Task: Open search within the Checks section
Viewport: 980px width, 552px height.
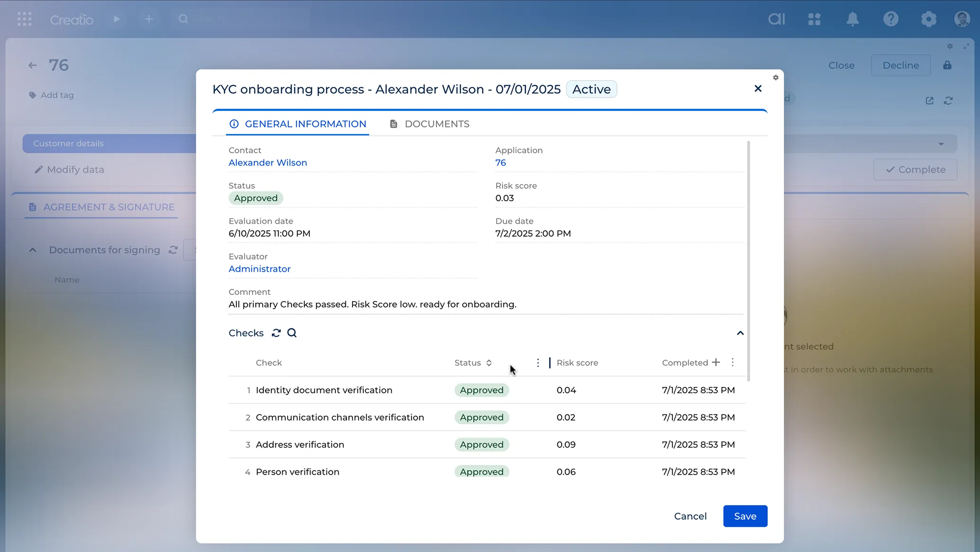Action: point(291,332)
